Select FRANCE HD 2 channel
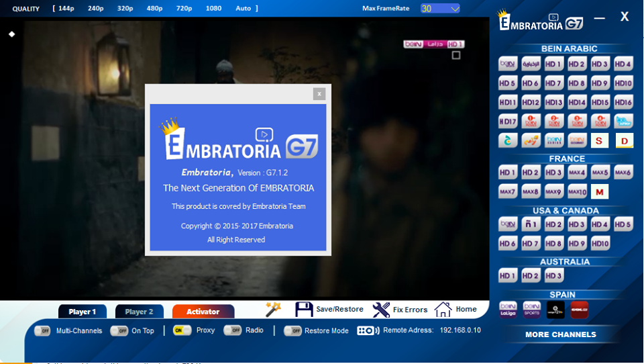The height and width of the screenshot is (364, 644). coord(531,173)
